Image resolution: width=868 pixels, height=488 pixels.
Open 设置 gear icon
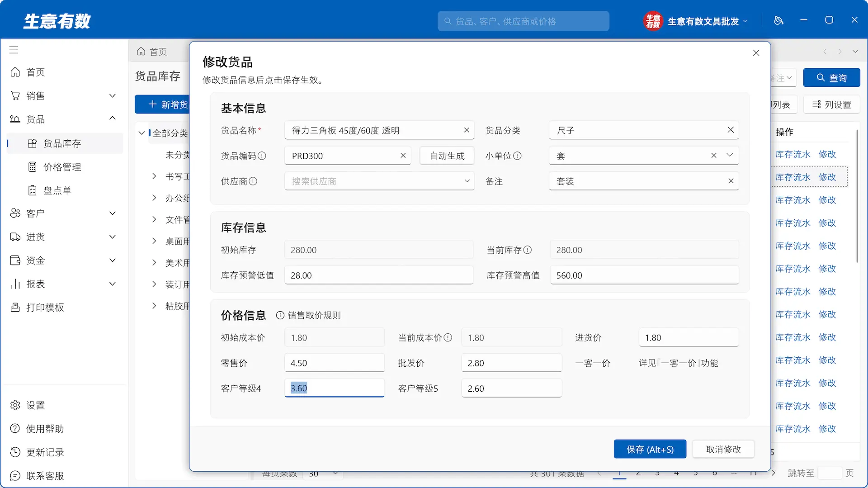point(15,405)
